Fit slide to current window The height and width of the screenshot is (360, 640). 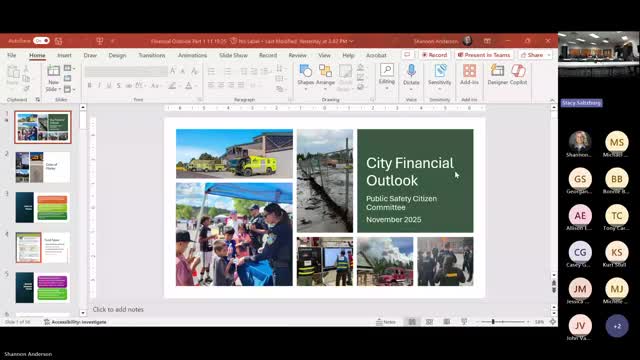[553, 322]
